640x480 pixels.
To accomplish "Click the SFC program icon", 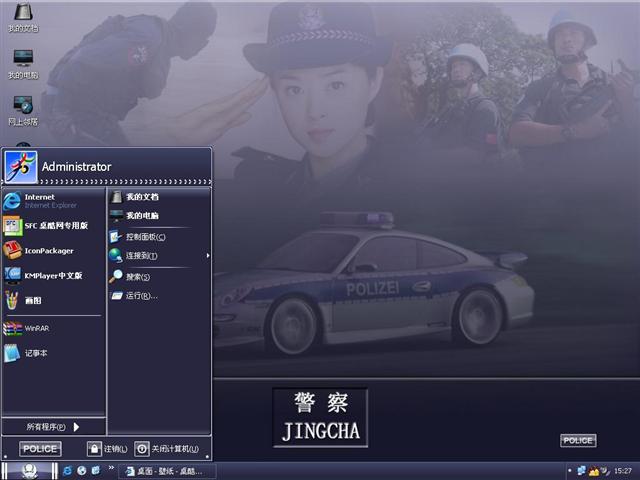I will tap(13, 226).
